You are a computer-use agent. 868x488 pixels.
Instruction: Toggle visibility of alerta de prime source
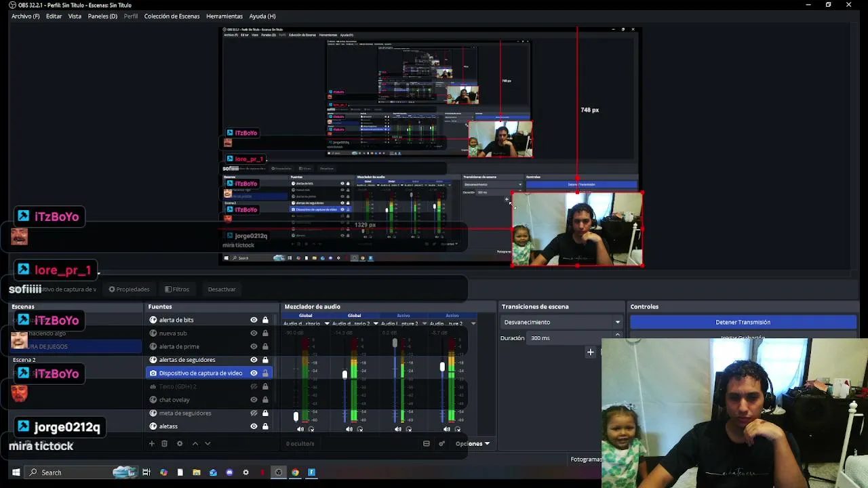(254, 346)
